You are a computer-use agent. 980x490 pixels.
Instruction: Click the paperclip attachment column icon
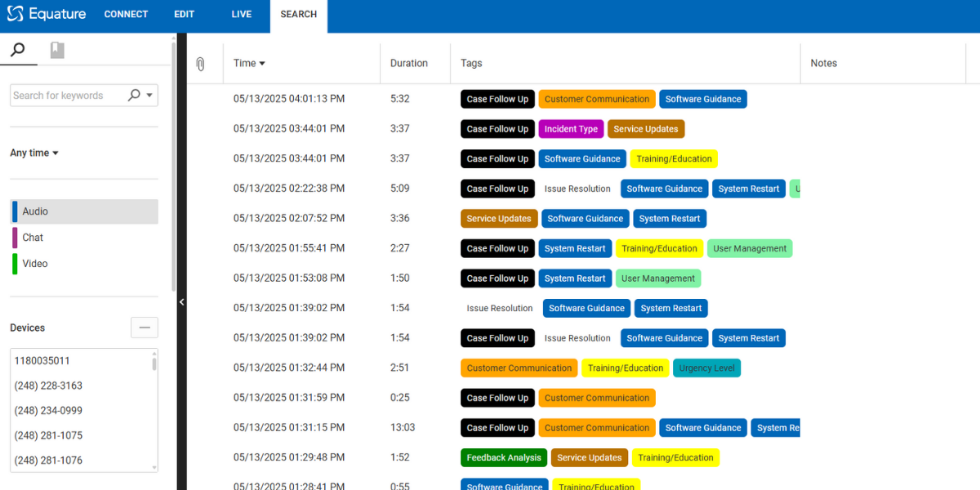(200, 64)
